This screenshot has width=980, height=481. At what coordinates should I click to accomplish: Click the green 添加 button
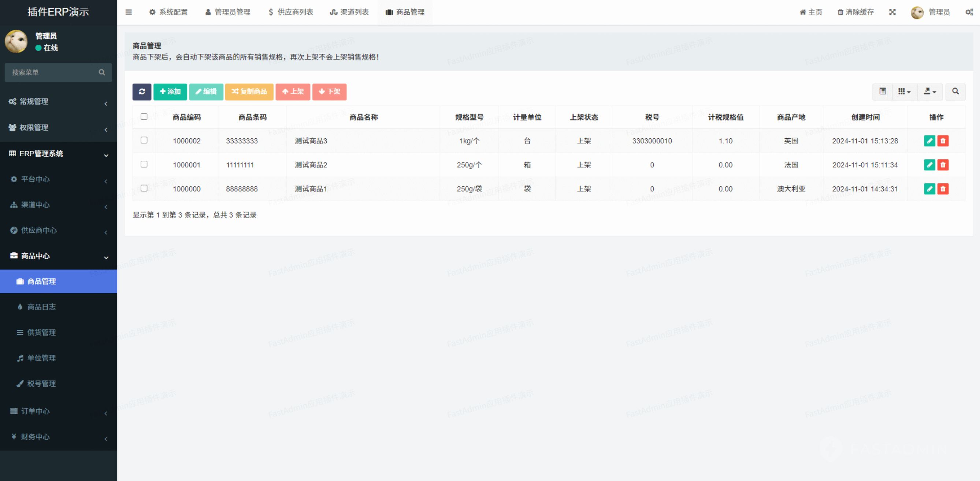[x=170, y=92]
